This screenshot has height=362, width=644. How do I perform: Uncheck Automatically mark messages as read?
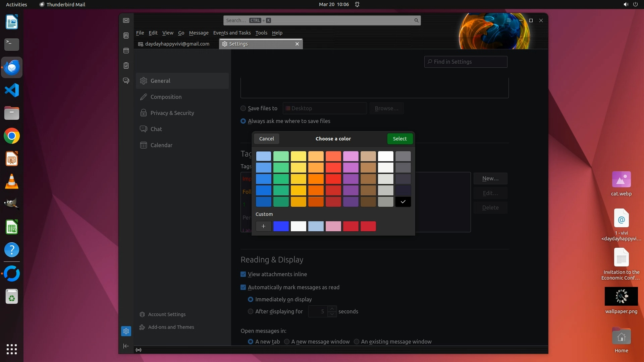tap(243, 287)
